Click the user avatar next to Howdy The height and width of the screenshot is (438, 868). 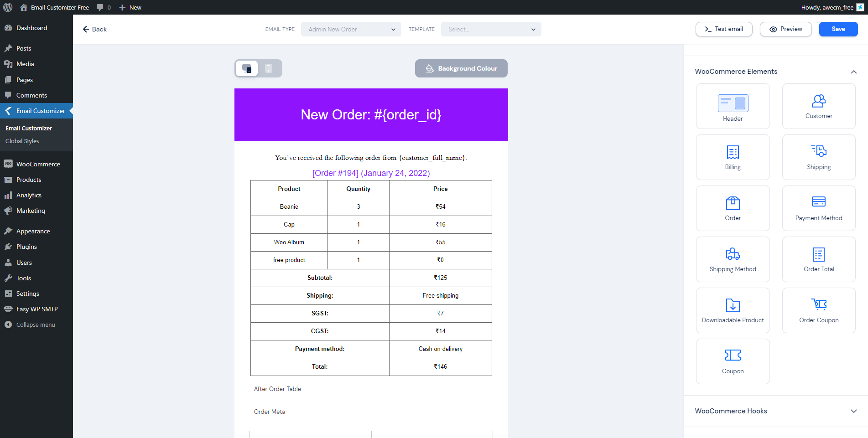pos(860,7)
